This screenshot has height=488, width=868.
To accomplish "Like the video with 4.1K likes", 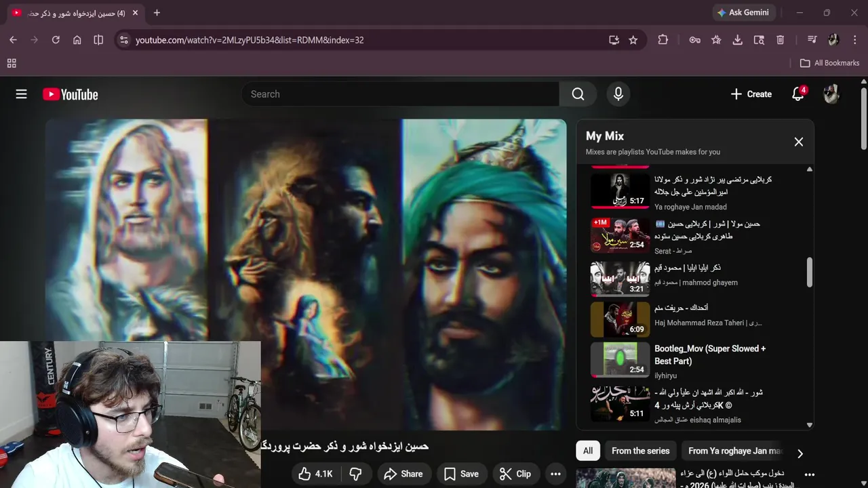I will pyautogui.click(x=316, y=474).
